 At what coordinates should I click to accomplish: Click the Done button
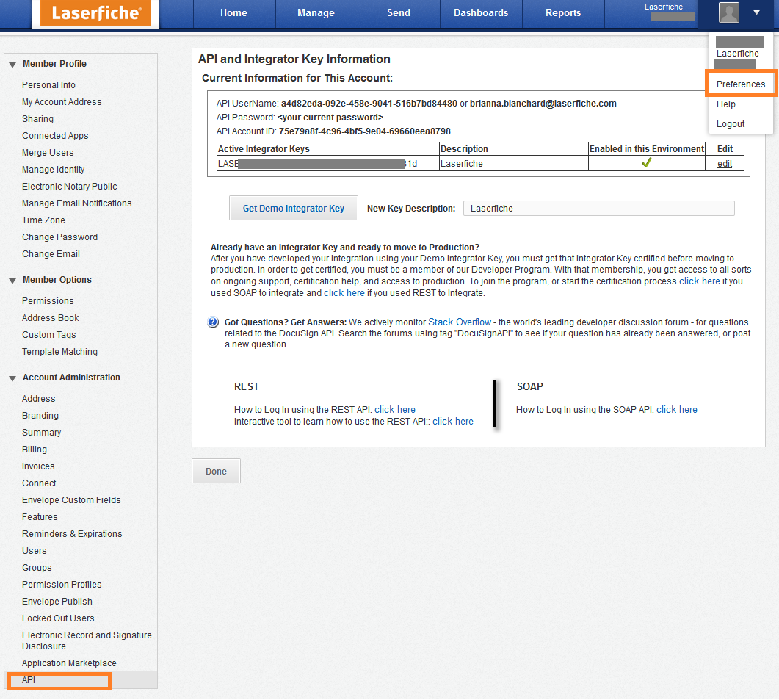216,472
